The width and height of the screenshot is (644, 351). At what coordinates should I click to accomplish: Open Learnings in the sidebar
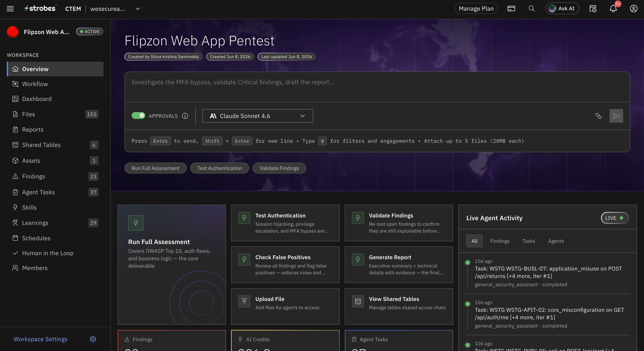click(x=55, y=223)
